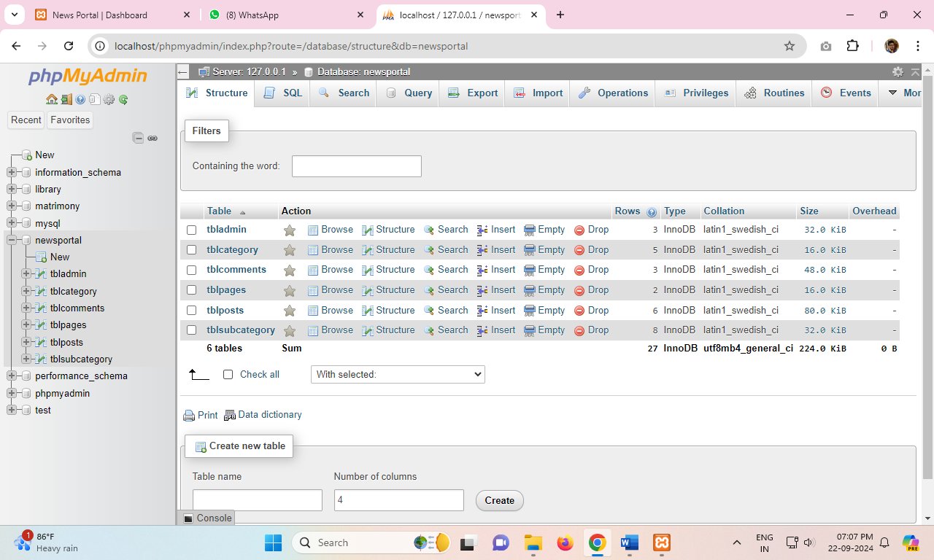This screenshot has width=934, height=560.
Task: Select the tbladmin row checkbox
Action: [192, 230]
